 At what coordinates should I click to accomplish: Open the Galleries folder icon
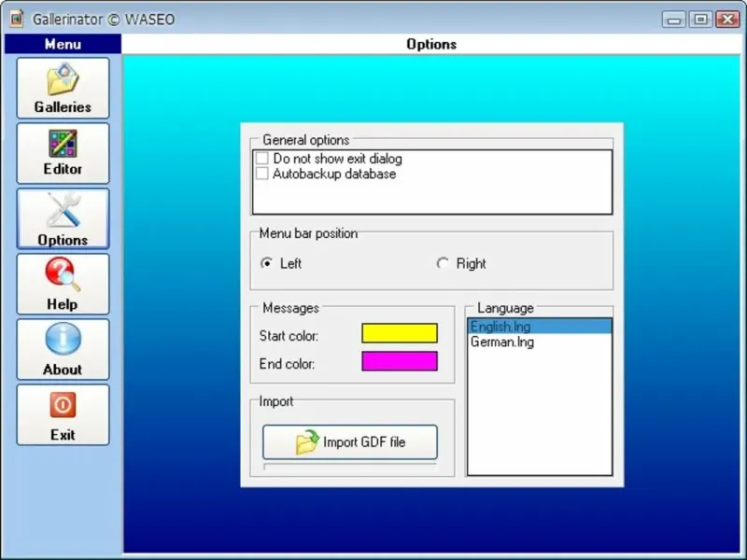point(63,79)
